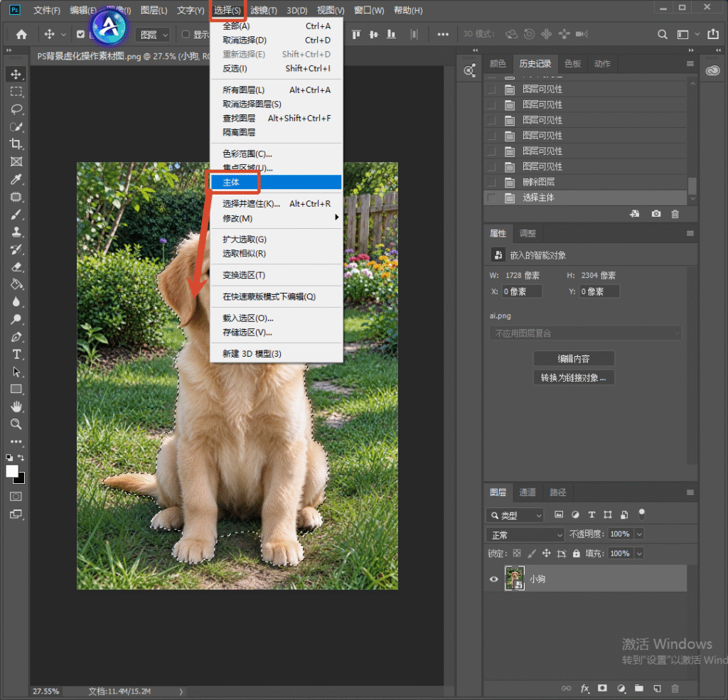Pick the Pen tool
The image size is (728, 700).
(x=16, y=337)
